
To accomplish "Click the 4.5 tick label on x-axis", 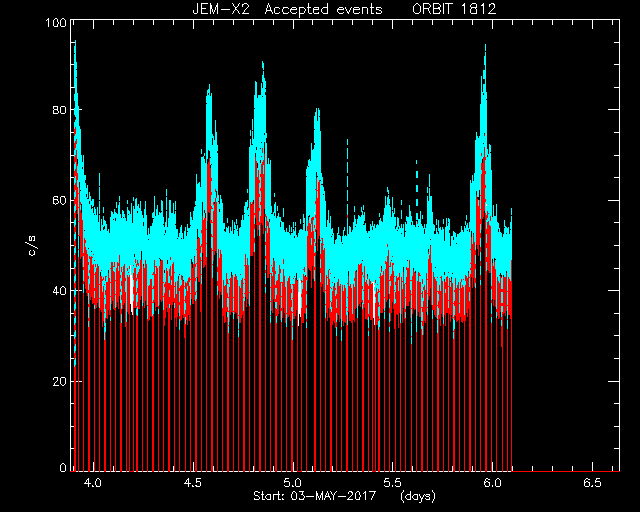I will [x=193, y=483].
